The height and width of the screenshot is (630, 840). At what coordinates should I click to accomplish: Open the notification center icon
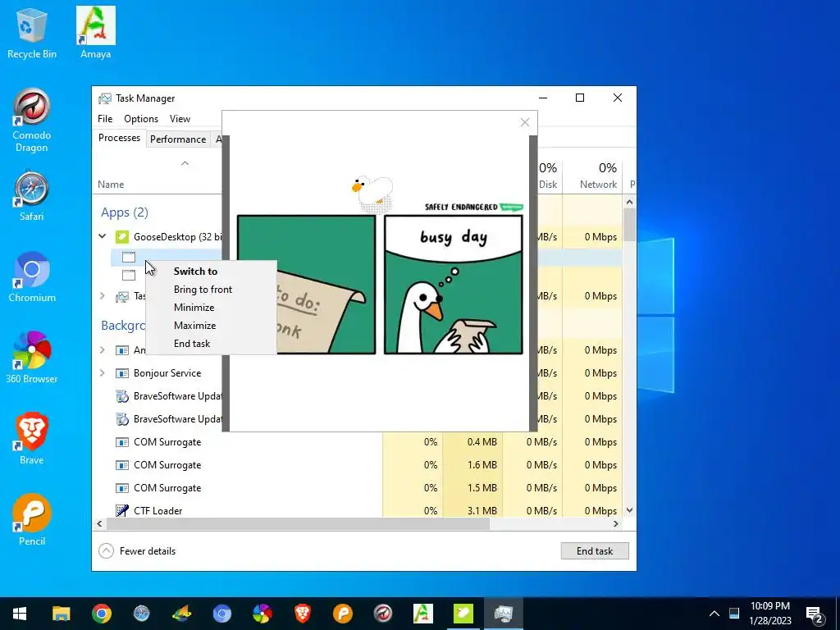point(815,614)
